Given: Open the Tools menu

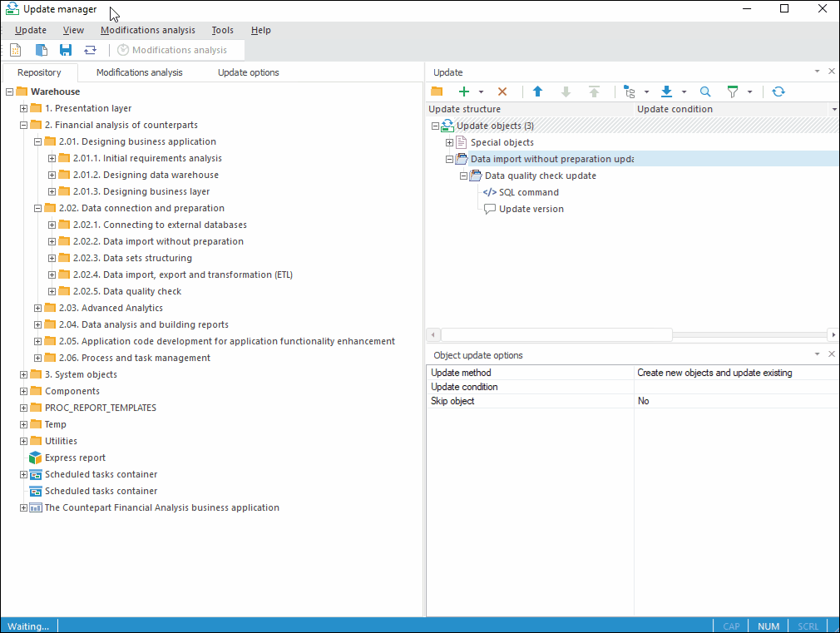Looking at the screenshot, I should (x=222, y=30).
